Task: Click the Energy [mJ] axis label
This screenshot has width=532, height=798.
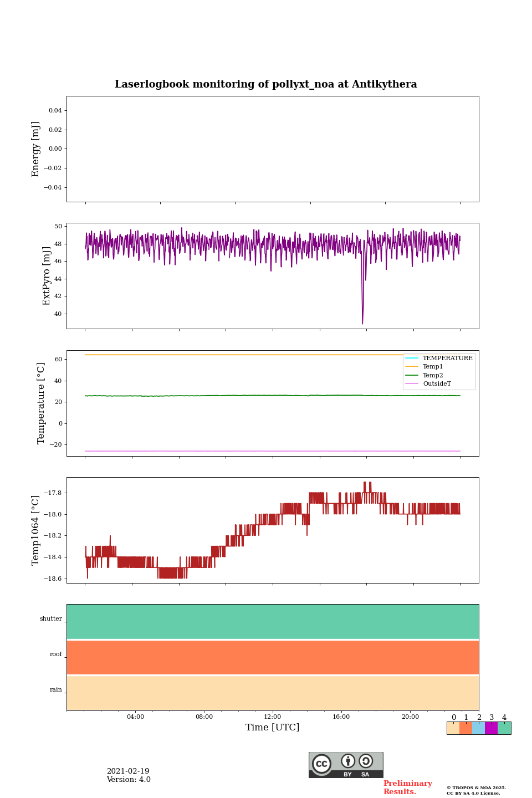Action: (x=36, y=149)
